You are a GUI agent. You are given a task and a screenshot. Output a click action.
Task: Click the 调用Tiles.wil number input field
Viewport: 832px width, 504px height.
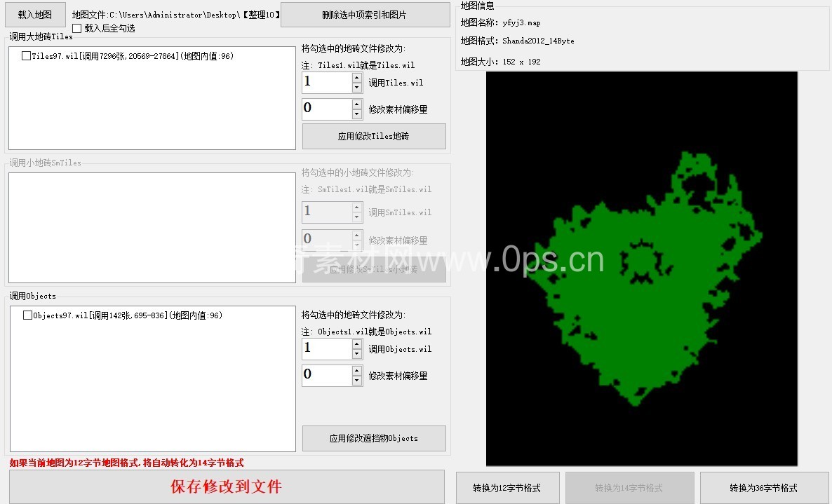326,83
